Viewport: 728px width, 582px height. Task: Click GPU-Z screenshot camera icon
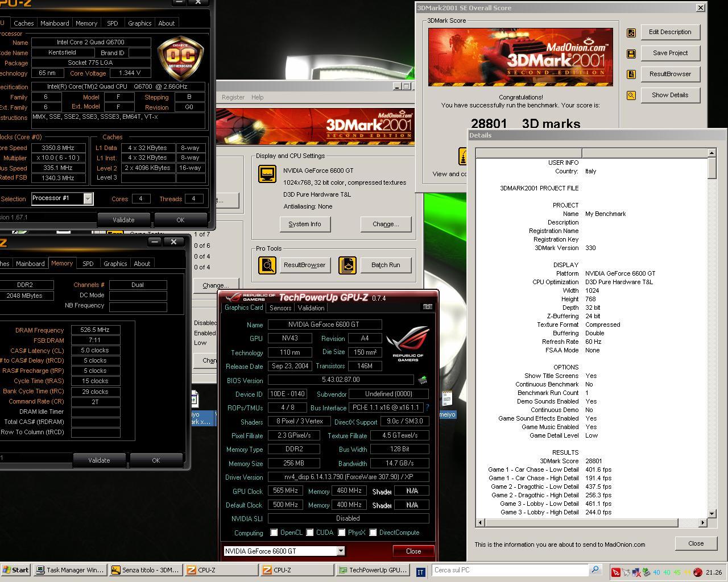428,307
